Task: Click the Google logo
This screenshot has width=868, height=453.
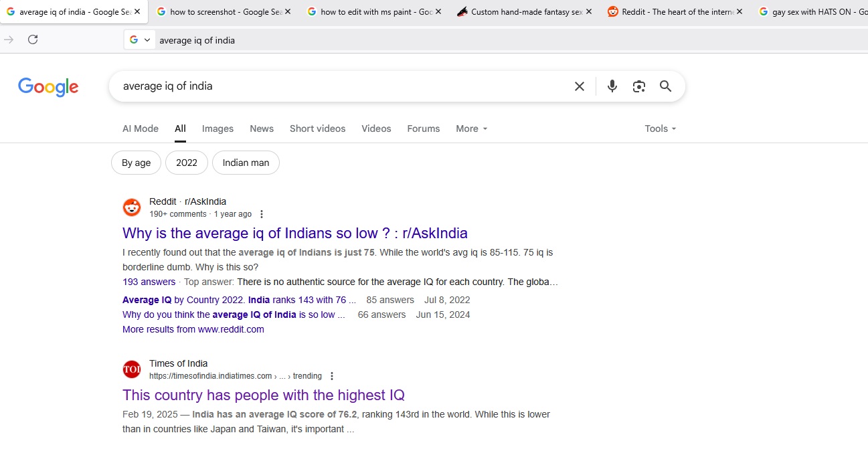Action: (x=48, y=87)
